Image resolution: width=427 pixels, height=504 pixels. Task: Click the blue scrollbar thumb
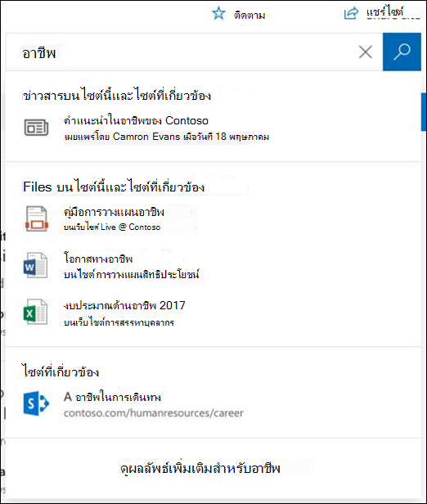(x=424, y=112)
